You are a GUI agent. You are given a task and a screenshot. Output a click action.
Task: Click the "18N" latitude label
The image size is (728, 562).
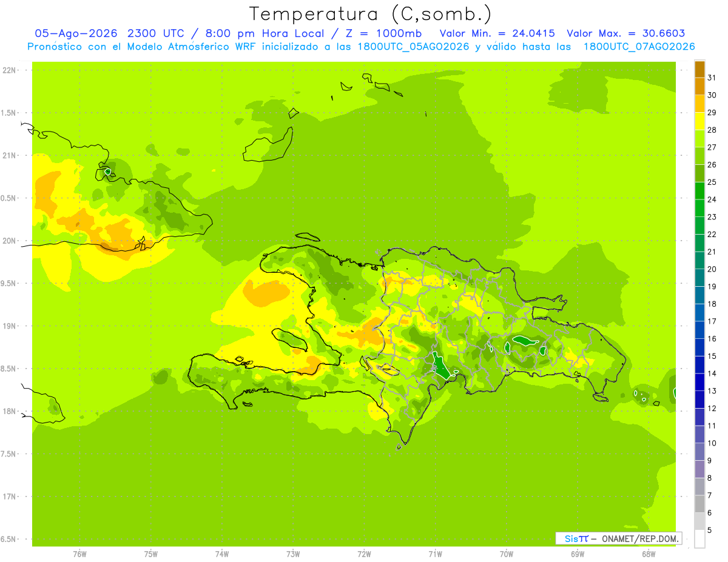[9, 412]
